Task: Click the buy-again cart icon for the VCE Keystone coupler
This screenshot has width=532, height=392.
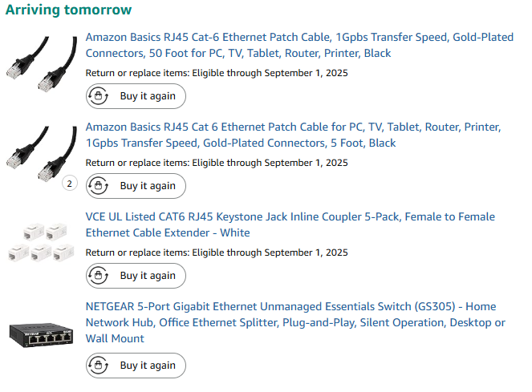Action: point(99,276)
